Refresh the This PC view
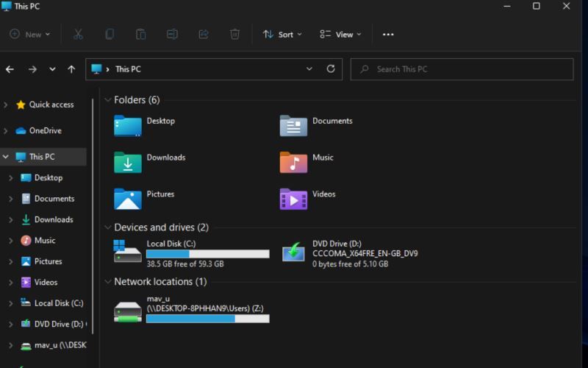Viewport: 588px width, 368px height. [331, 69]
